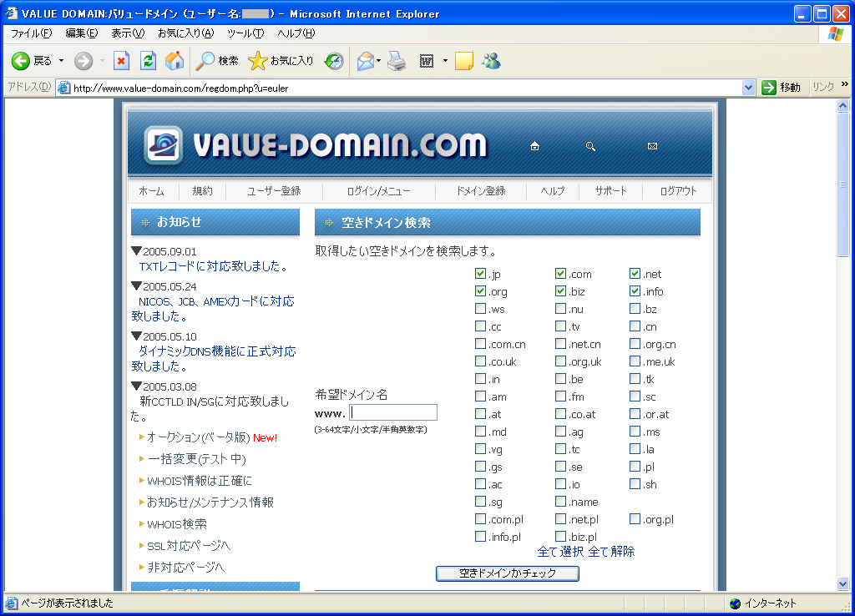
Task: Stop page loading with red X icon
Action: pyautogui.click(x=121, y=61)
